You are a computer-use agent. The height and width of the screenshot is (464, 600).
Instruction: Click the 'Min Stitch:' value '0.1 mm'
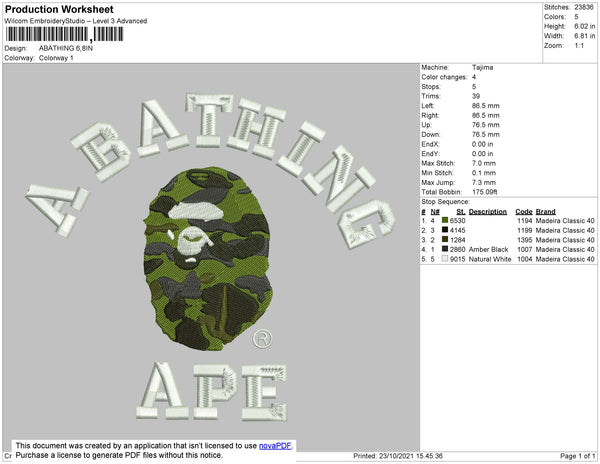pos(483,173)
